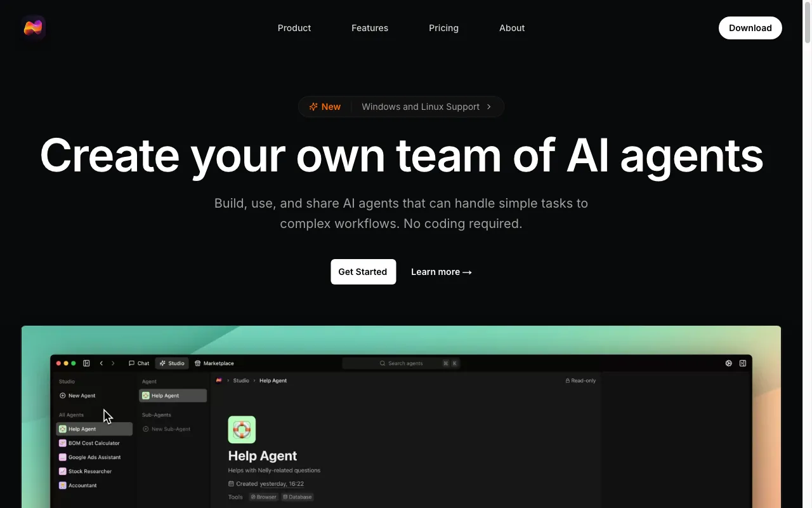
Task: Open the Product menu item
Action: (294, 28)
